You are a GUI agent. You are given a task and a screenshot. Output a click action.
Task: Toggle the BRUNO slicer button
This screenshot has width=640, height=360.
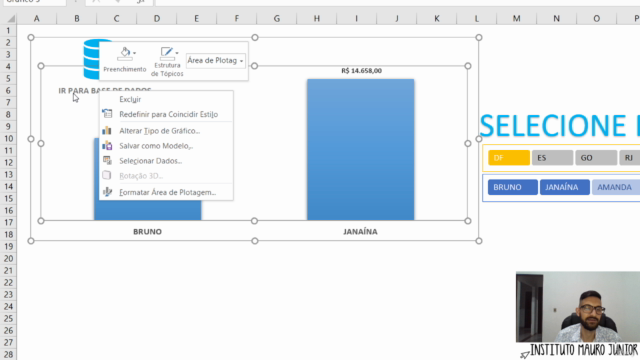pyautogui.click(x=513, y=187)
